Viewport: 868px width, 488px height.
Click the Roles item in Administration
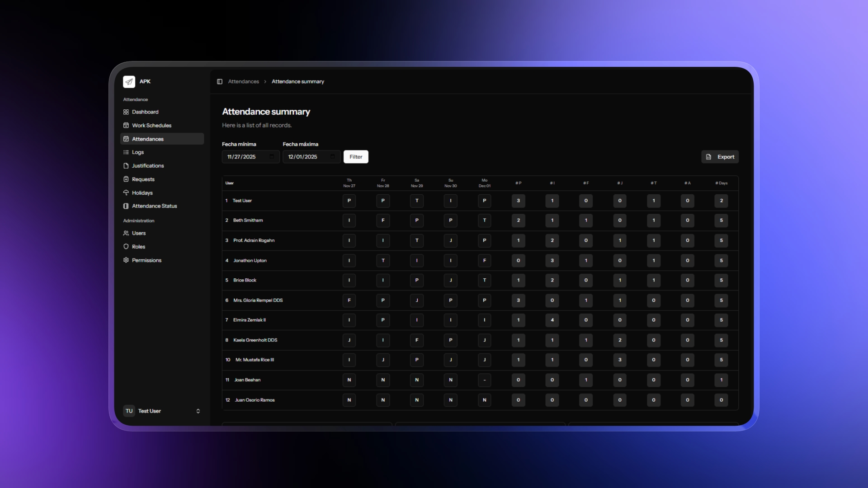pyautogui.click(x=138, y=246)
